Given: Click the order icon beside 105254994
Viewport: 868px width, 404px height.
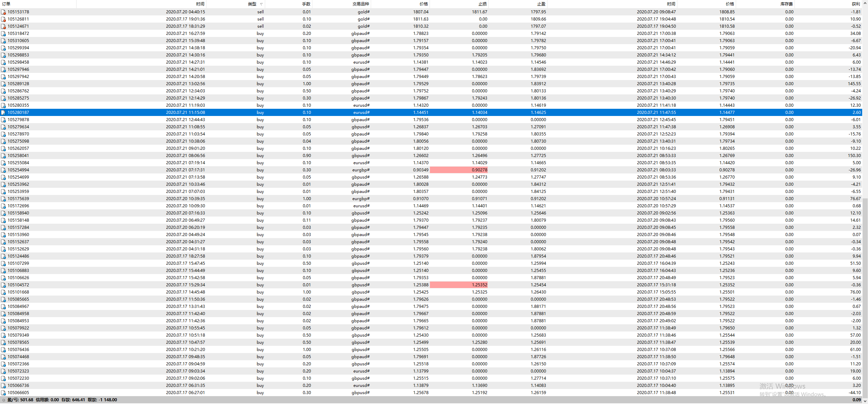Looking at the screenshot, I should pyautogui.click(x=3, y=170).
